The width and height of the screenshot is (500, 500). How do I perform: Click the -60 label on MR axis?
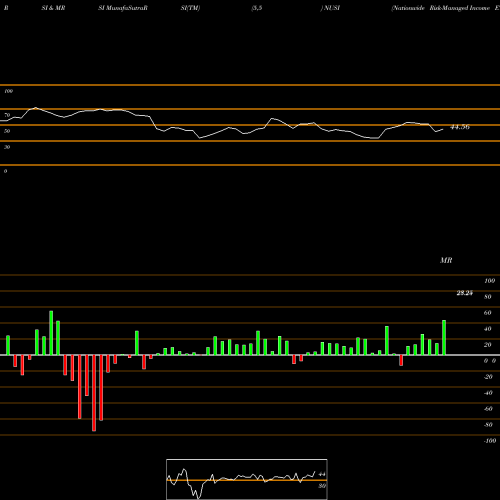click(488, 409)
